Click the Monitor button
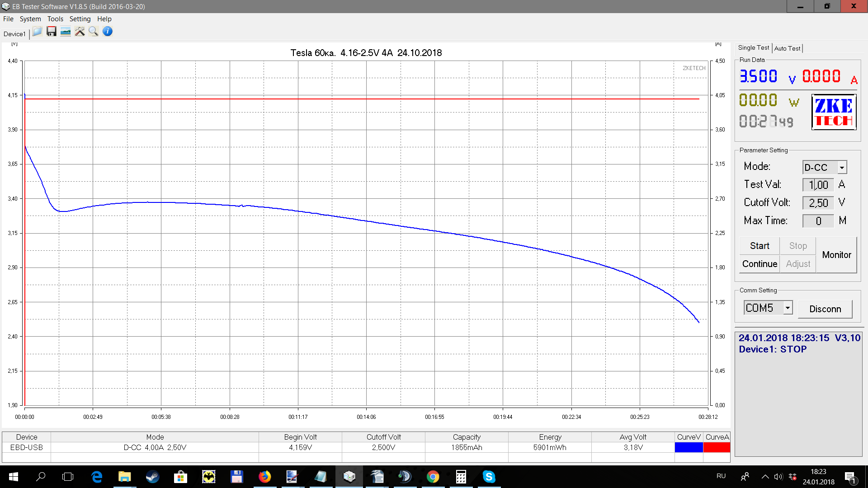 pyautogui.click(x=836, y=255)
